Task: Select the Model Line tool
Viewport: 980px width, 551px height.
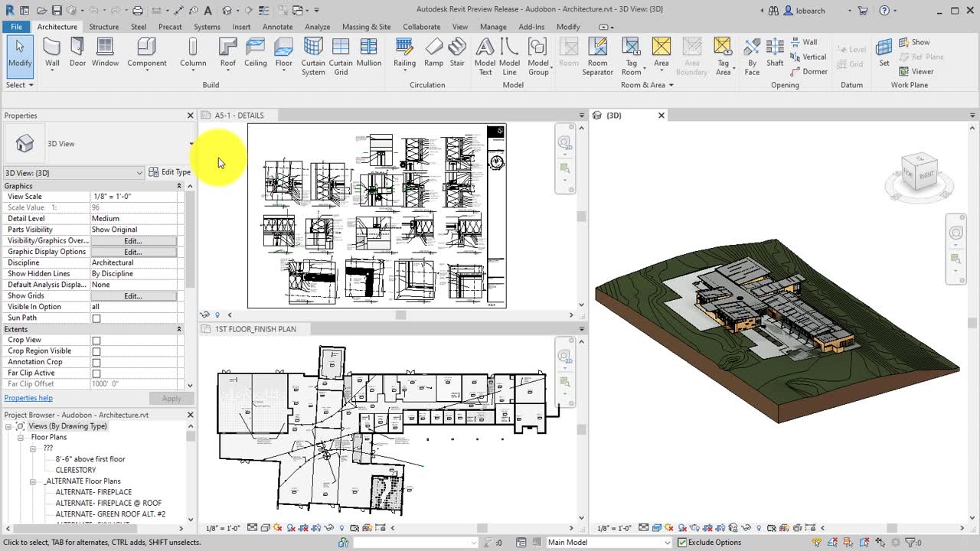Action: click(510, 57)
